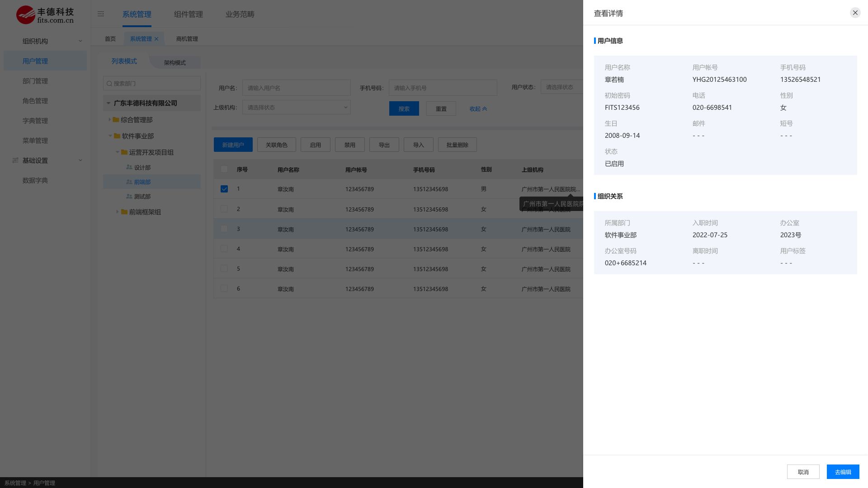Click the 前端框架组 folder icon
The height and width of the screenshot is (488, 868).
pos(124,212)
